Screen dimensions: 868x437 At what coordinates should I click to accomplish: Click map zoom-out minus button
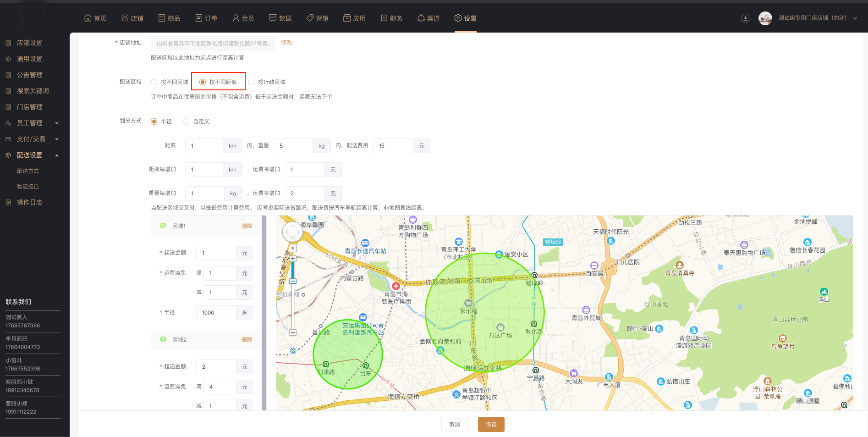293,332
